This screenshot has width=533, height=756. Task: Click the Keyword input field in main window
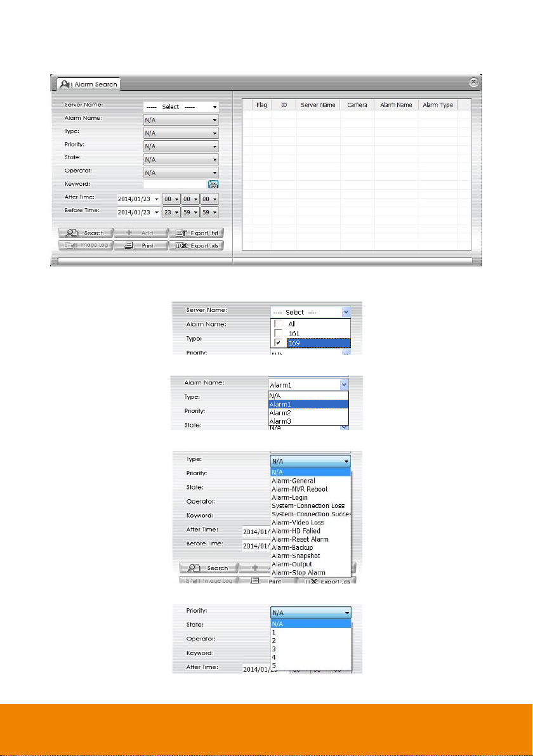(x=175, y=184)
